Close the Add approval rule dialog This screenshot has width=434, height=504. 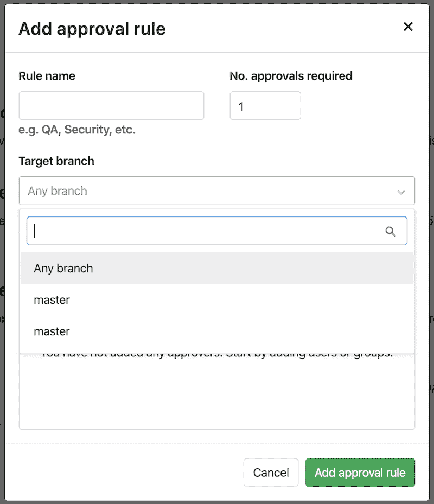coord(408,27)
